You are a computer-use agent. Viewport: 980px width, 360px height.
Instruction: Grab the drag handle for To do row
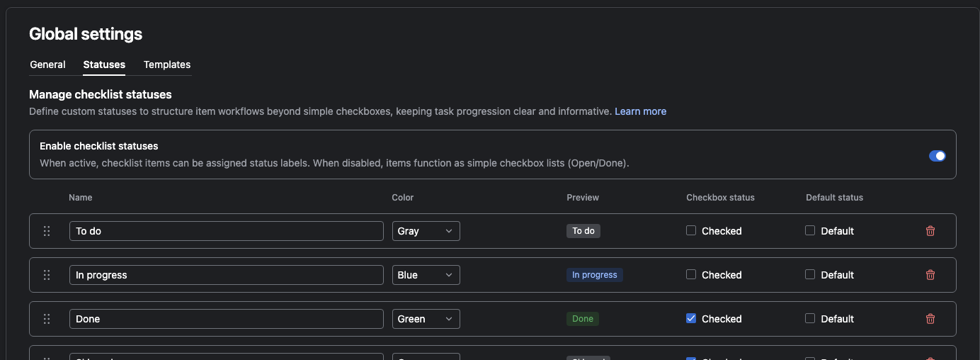47,231
